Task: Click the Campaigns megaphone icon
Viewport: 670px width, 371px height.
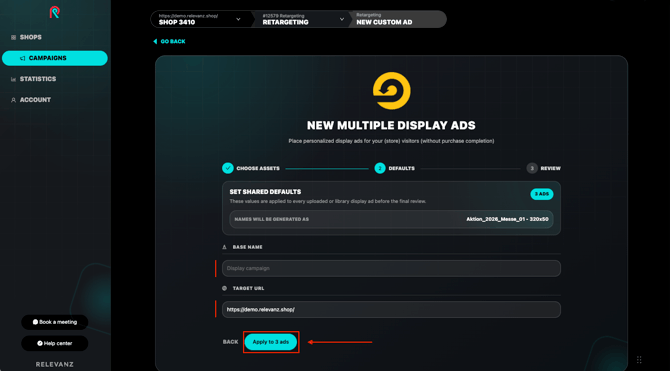Action: (x=23, y=59)
